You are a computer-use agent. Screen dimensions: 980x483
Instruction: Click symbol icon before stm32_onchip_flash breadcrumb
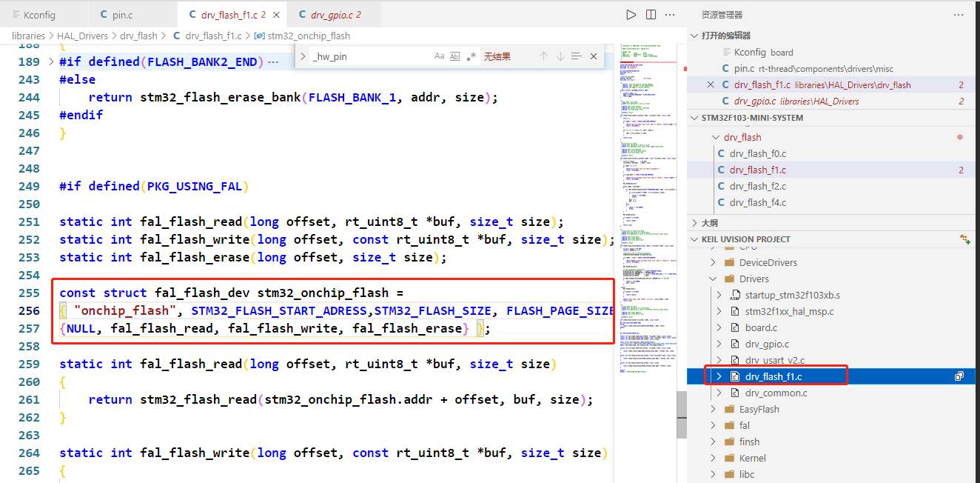[259, 36]
